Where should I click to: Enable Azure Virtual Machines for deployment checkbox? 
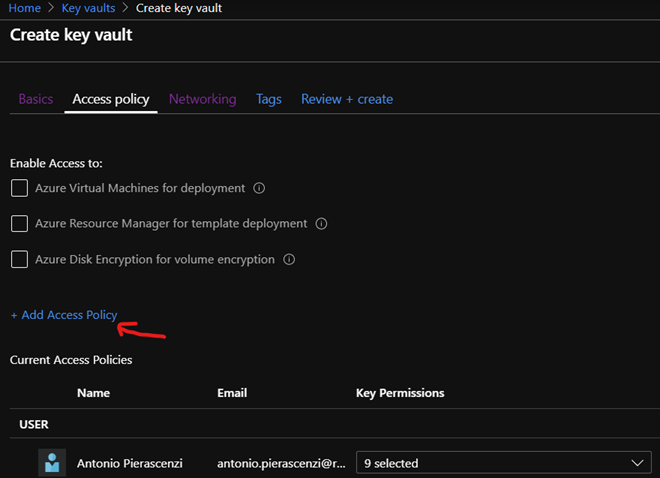click(19, 188)
